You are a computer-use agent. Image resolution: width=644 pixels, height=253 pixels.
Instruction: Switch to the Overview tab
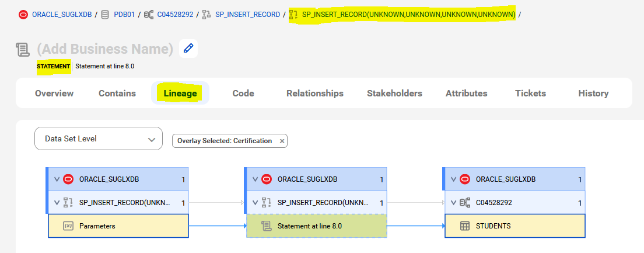click(54, 93)
